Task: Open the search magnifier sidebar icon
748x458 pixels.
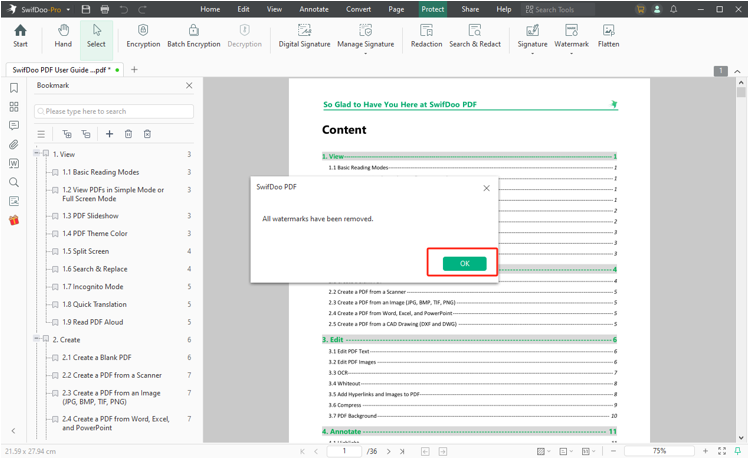Action: tap(14, 182)
